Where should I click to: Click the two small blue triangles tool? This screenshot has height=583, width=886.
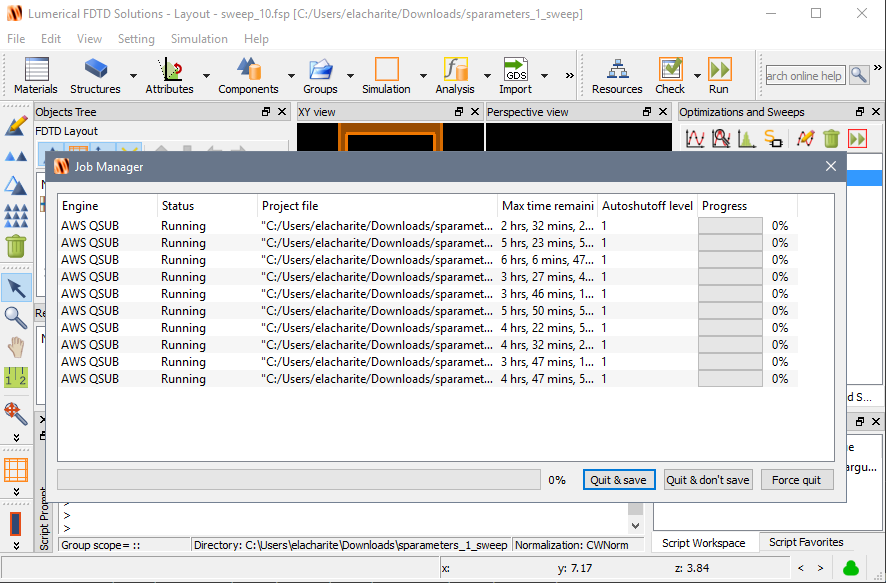point(16,156)
